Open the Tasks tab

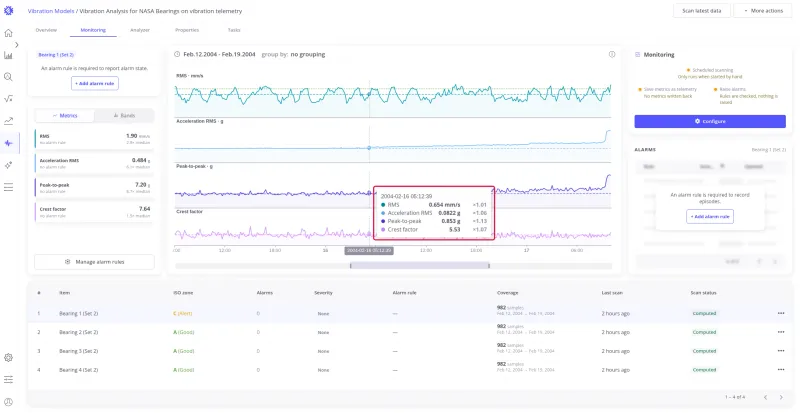point(234,30)
